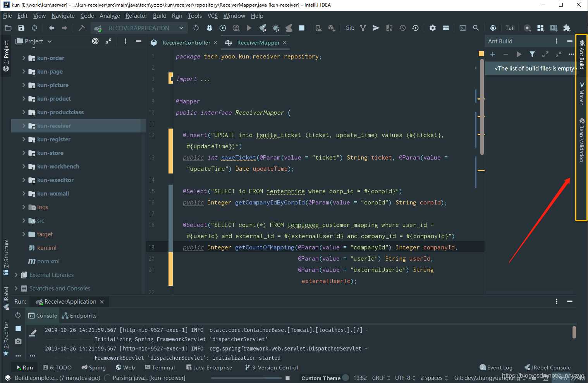Filter targets in the Ant Build panel

pos(532,54)
